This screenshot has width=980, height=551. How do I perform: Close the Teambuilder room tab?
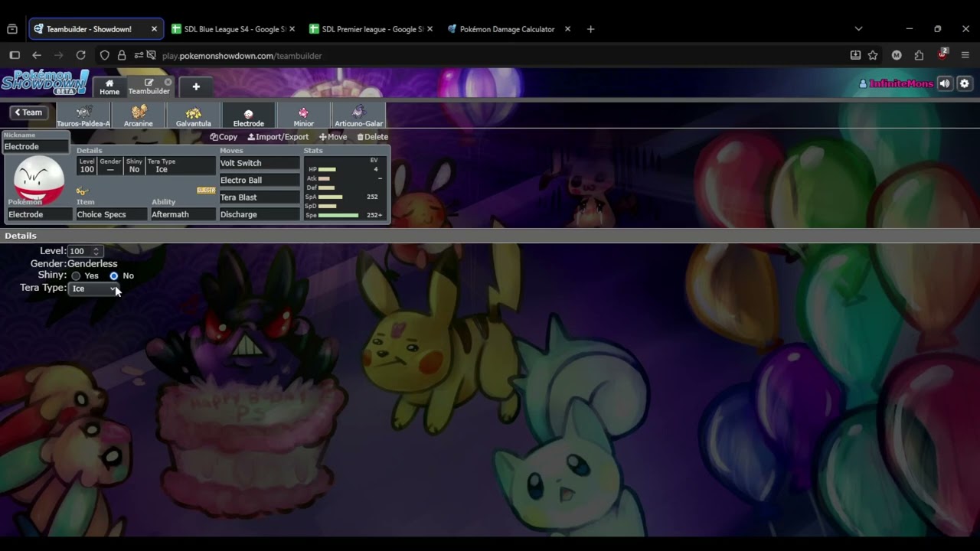[168, 82]
